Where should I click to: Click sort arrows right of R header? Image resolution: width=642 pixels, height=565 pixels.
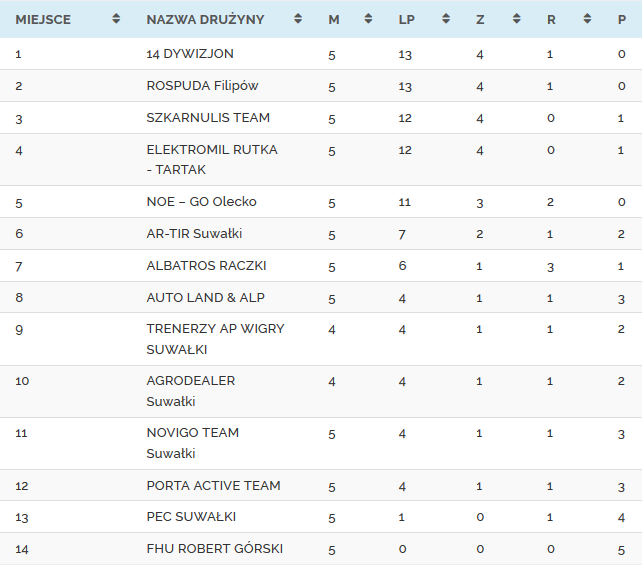tap(587, 19)
